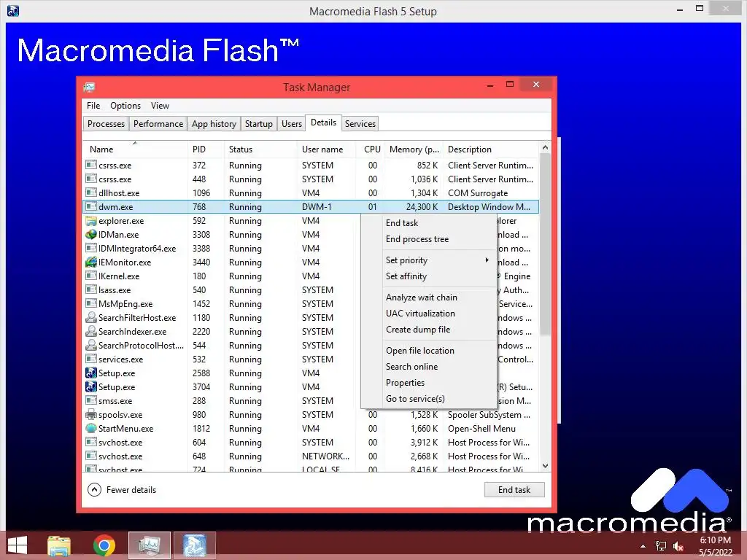Click scrollbar up arrow in process list
The height and width of the screenshot is (560, 747).
[x=545, y=147]
